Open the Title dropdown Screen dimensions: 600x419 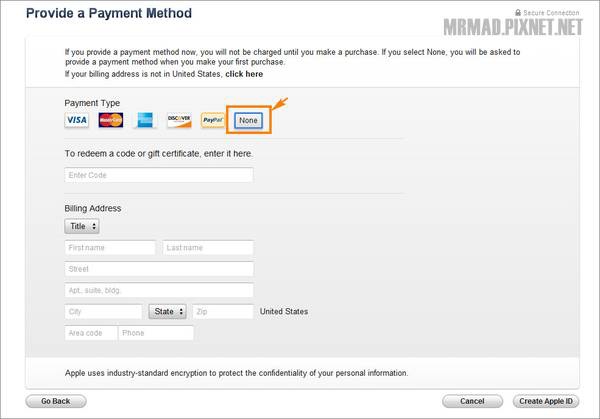[x=81, y=227]
